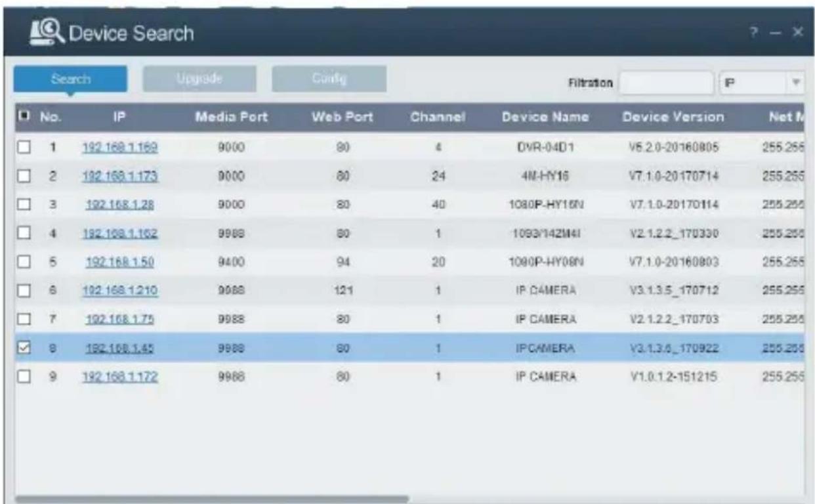Focus the Filtration input field
815x504 pixels.
click(x=665, y=83)
